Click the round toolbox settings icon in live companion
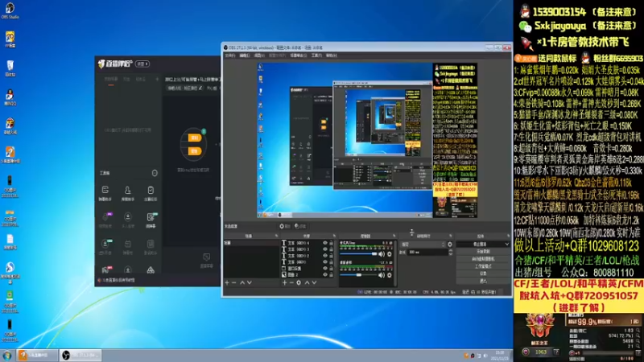The width and height of the screenshot is (644, 362). tap(155, 173)
